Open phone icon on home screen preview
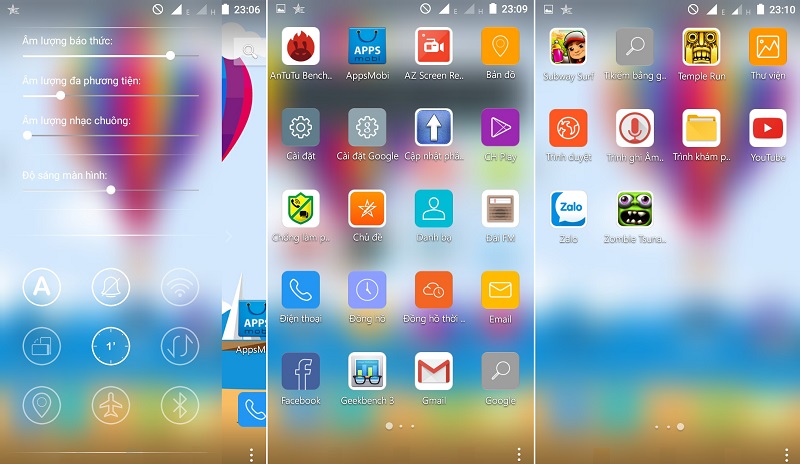 (x=253, y=409)
